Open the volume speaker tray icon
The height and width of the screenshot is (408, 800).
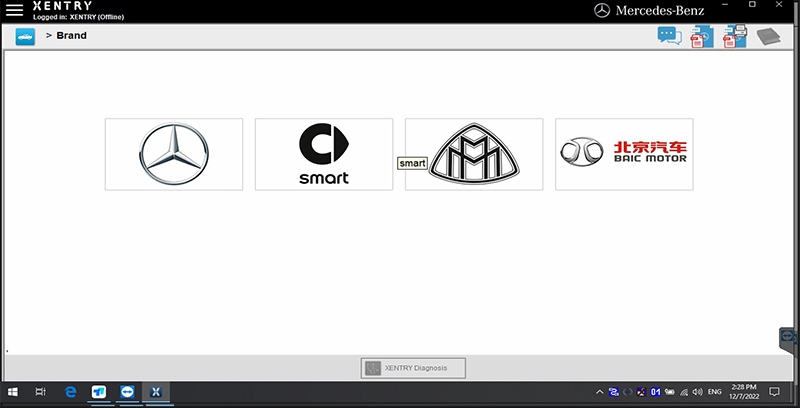[x=698, y=392]
